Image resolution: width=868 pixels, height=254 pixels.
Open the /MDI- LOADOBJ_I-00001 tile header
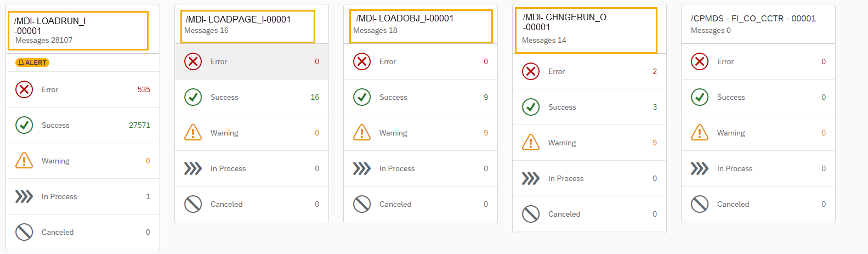[421, 26]
